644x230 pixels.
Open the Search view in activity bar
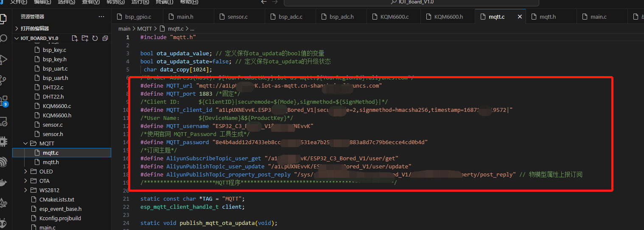tap(3, 39)
